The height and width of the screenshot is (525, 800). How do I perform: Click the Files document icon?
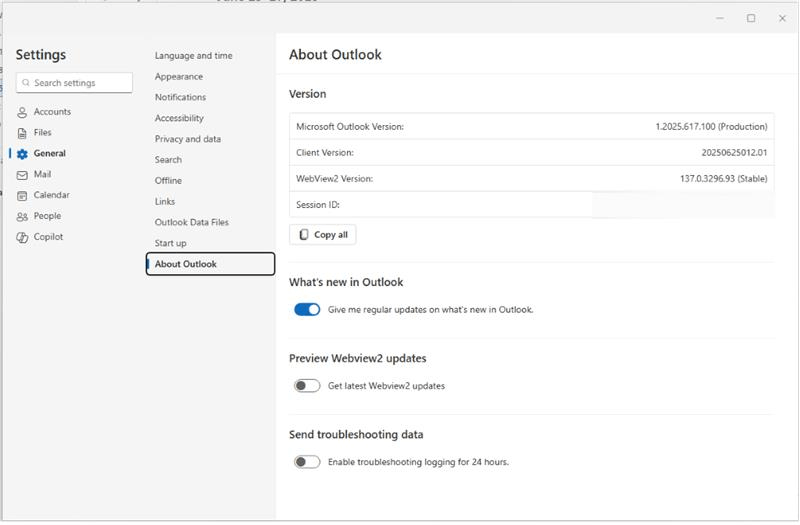22,133
